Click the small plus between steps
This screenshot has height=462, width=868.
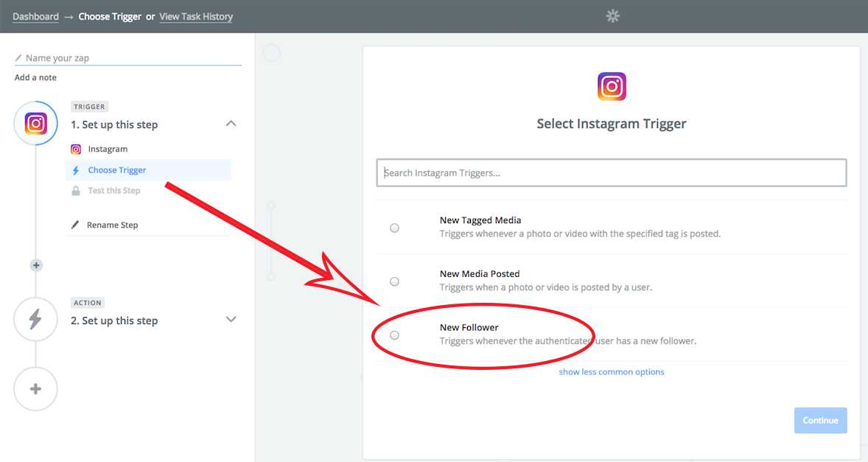36,265
